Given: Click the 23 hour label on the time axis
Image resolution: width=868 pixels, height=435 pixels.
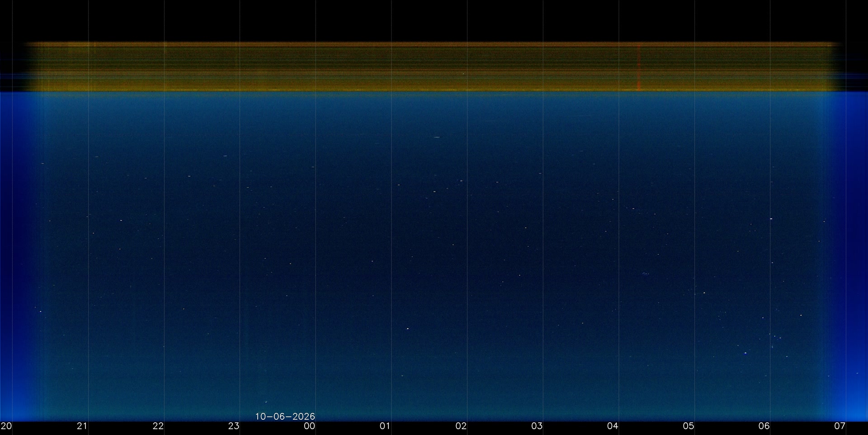Looking at the screenshot, I should pyautogui.click(x=233, y=426).
